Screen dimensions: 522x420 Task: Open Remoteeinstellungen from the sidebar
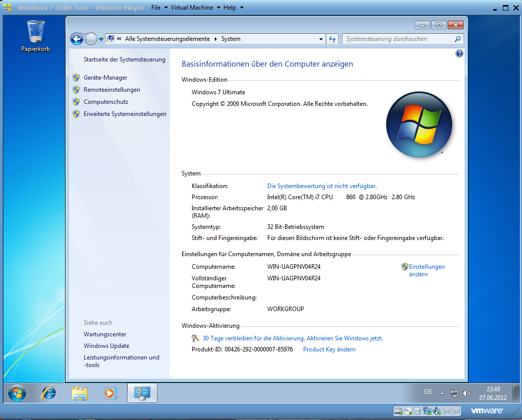[x=112, y=90]
